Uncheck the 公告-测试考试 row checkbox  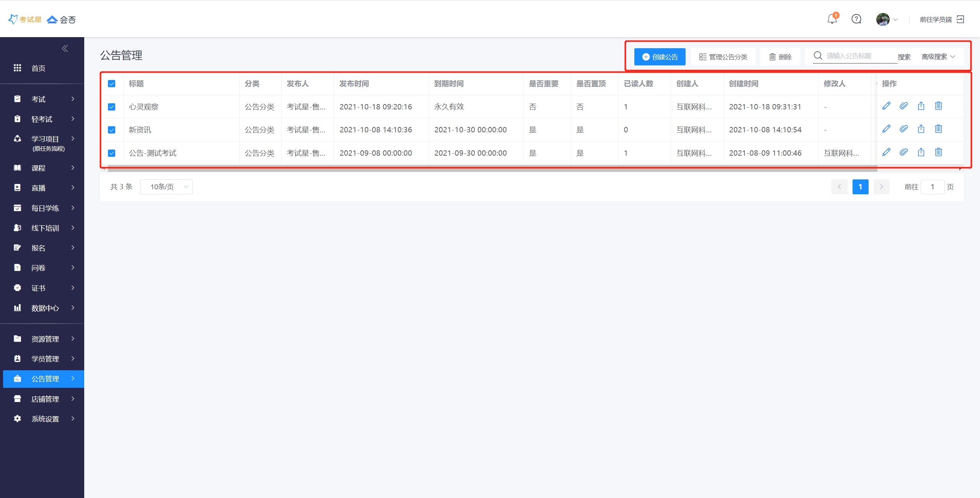pos(111,153)
